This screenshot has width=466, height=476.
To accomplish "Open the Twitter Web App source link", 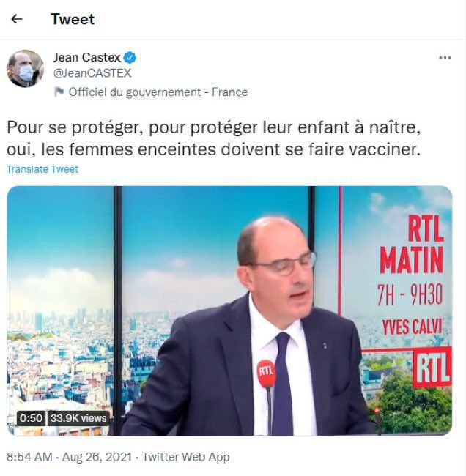I will click(186, 457).
